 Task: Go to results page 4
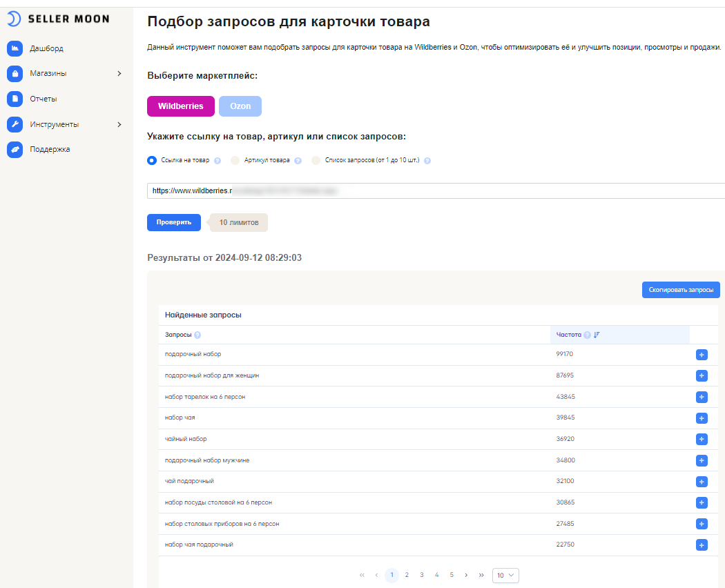pyautogui.click(x=436, y=575)
